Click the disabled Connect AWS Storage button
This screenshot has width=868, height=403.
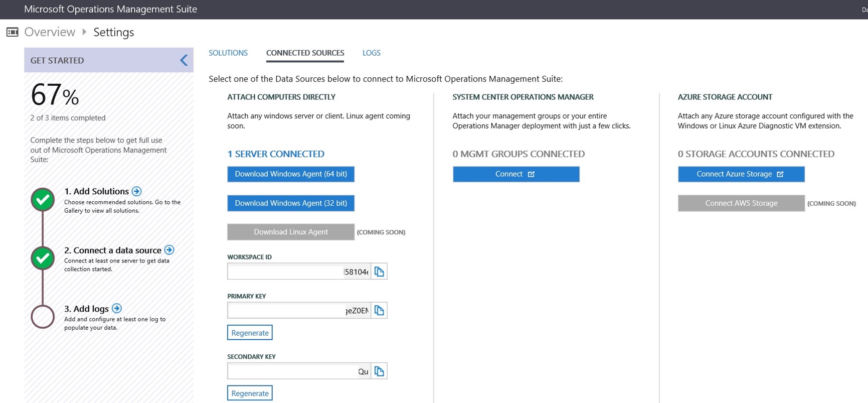pos(741,203)
